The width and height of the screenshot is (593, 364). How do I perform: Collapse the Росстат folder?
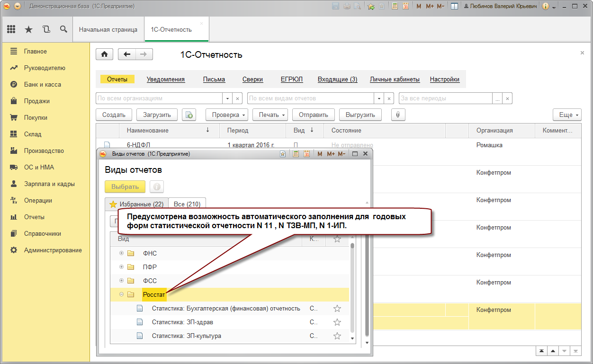coord(122,294)
